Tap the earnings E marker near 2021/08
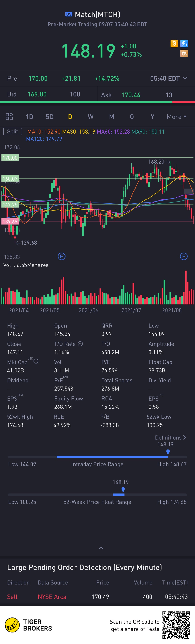195x644 pixels. pyautogui.click(x=184, y=256)
